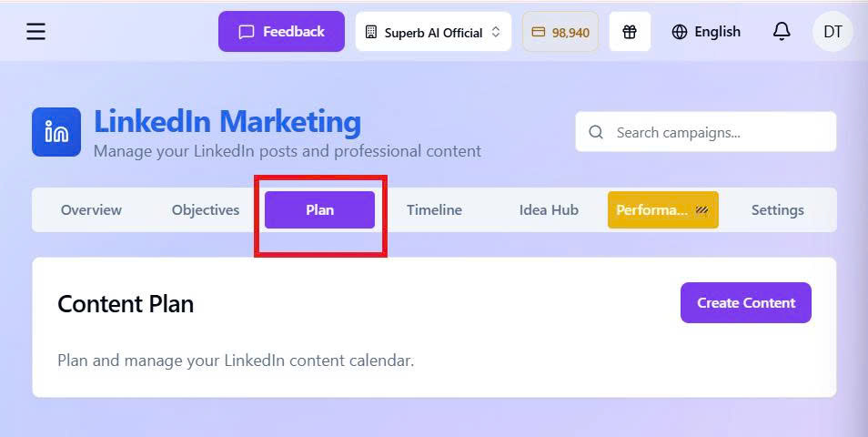Select the Plan tab
868x437 pixels.
point(319,209)
